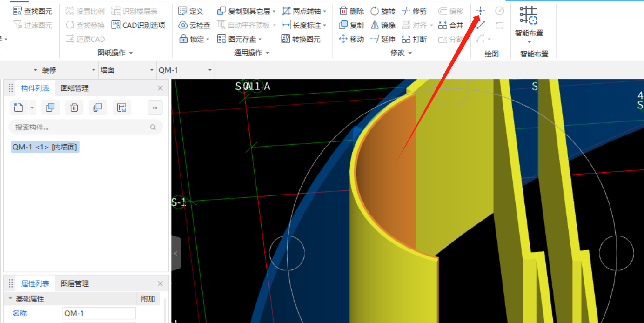Click the 名称 property label

[20, 313]
